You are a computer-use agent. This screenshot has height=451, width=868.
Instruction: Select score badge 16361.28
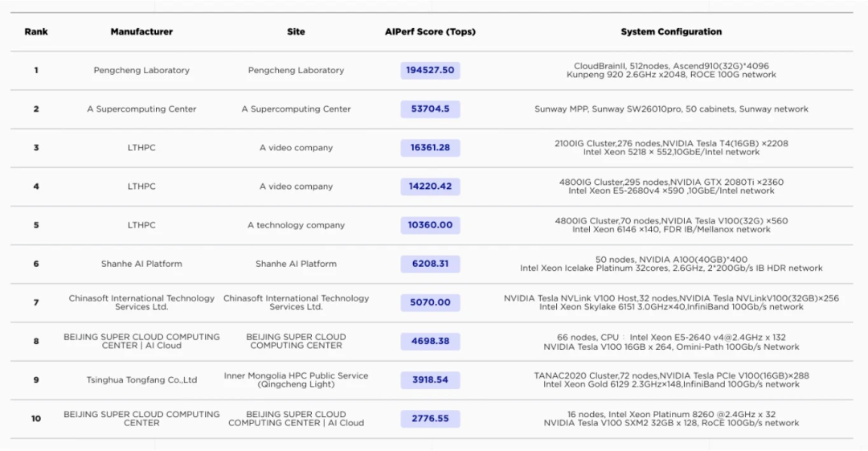tap(430, 148)
